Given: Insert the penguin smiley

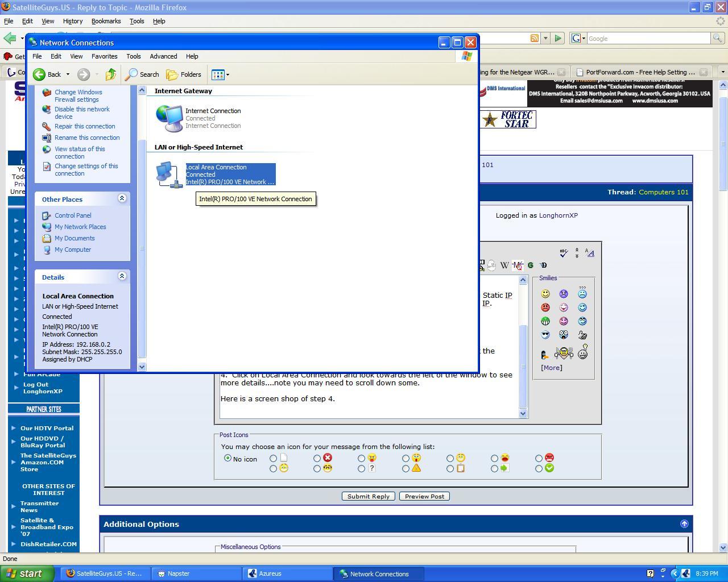Looking at the screenshot, I should [x=545, y=355].
